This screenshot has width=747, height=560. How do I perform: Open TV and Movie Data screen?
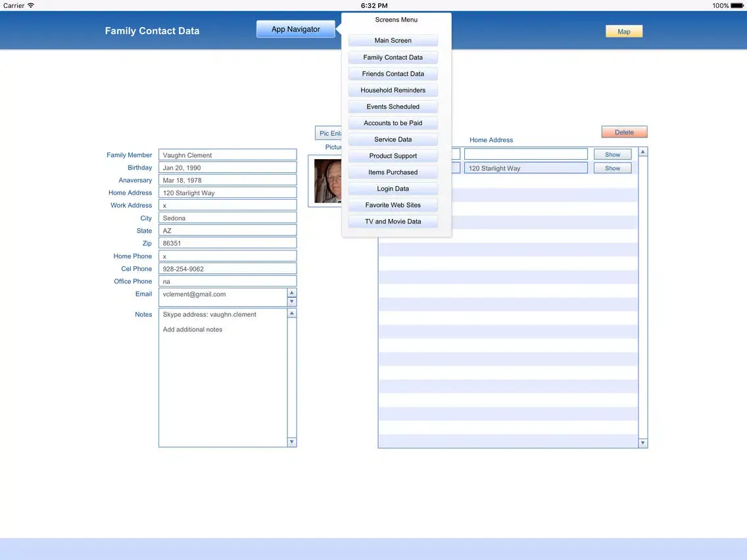tap(393, 222)
